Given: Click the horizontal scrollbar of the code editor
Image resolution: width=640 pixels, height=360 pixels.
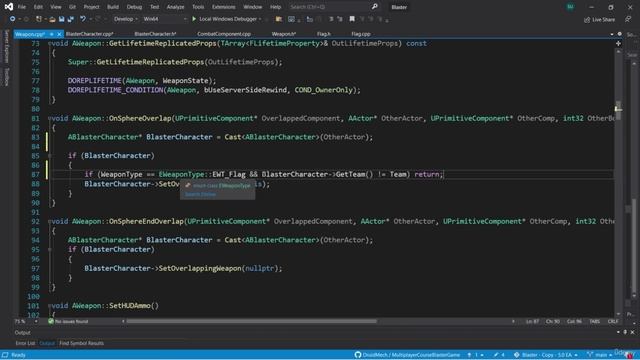Looking at the screenshot, I should (251, 321).
